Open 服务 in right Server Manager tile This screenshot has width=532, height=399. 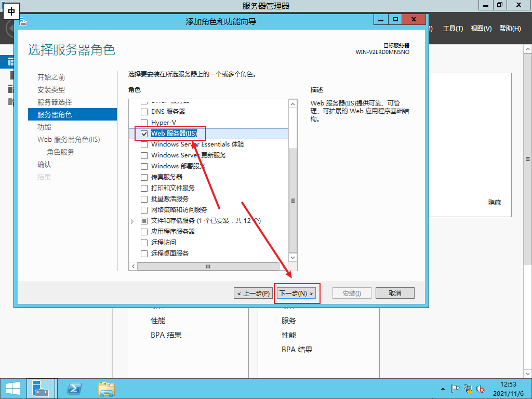point(289,321)
